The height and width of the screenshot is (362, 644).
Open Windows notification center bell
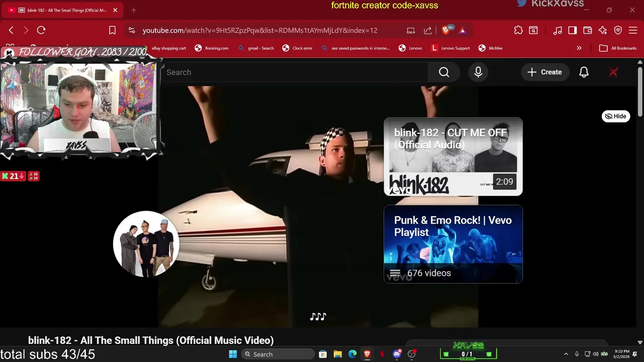(635, 354)
